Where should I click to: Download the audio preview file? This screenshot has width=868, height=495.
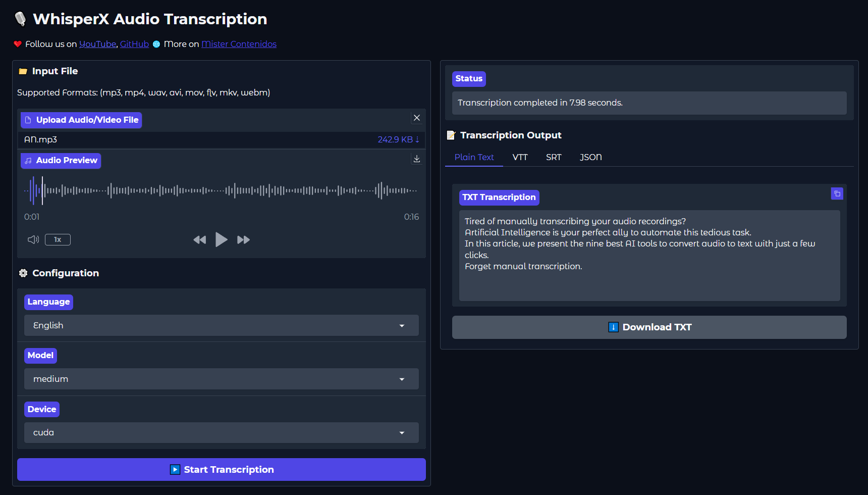click(x=417, y=159)
